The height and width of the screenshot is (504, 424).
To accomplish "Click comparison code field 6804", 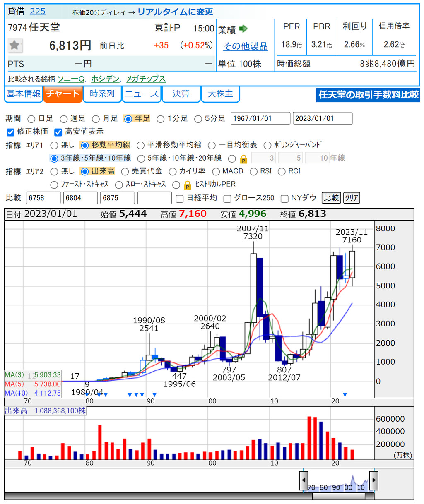I will point(80,198).
